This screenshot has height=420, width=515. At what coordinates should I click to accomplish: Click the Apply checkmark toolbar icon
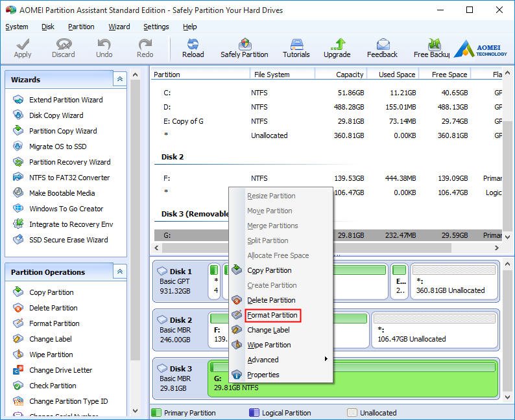click(x=22, y=48)
